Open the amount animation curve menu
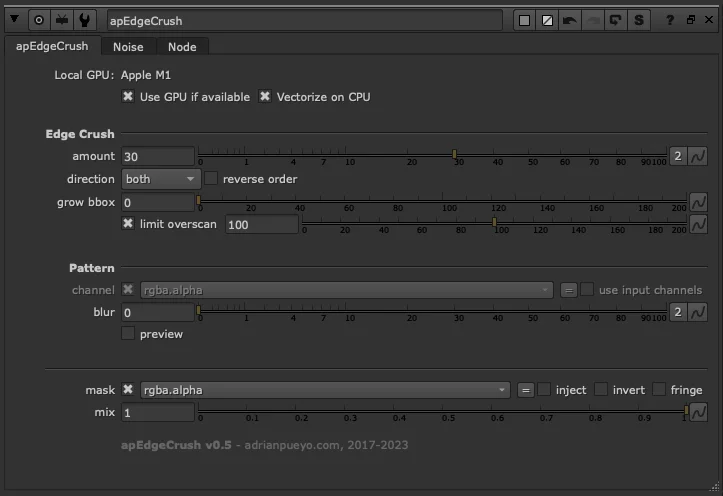This screenshot has width=723, height=496. (x=698, y=156)
